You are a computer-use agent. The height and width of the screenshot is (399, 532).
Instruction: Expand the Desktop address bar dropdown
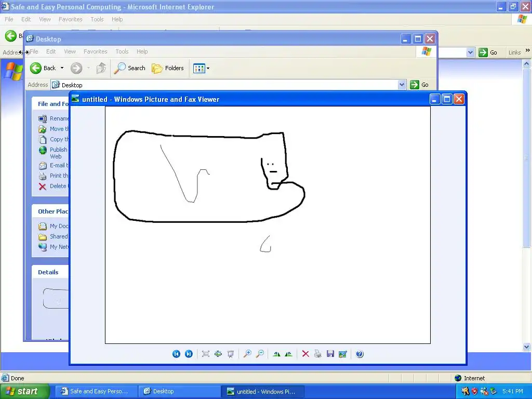point(402,85)
